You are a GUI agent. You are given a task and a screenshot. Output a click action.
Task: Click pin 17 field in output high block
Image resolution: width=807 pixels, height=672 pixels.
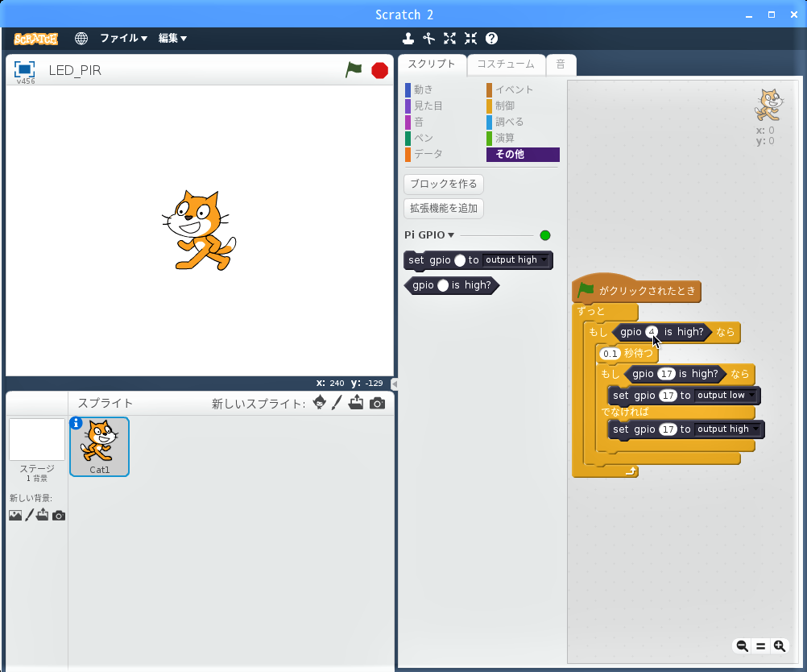668,429
